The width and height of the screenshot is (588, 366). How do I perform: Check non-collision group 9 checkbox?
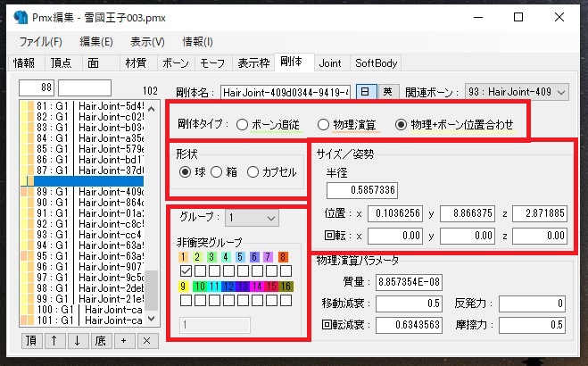[x=186, y=300]
